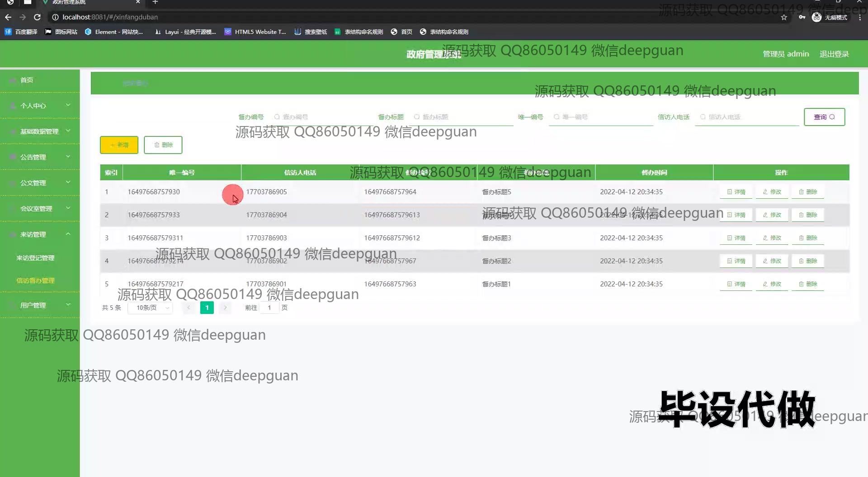
Task: Click the yellow 新增 button
Action: [x=119, y=145]
